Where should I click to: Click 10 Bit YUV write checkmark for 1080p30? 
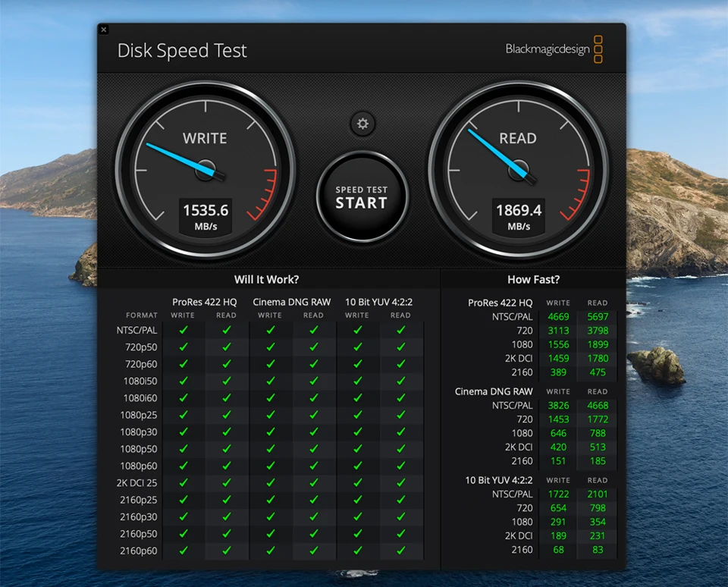(x=357, y=432)
